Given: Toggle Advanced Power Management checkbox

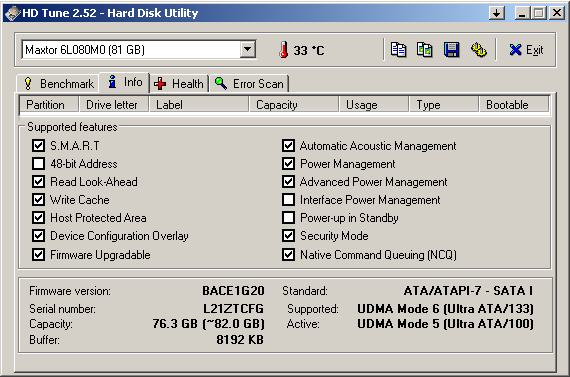Looking at the screenshot, I should pyautogui.click(x=289, y=182).
